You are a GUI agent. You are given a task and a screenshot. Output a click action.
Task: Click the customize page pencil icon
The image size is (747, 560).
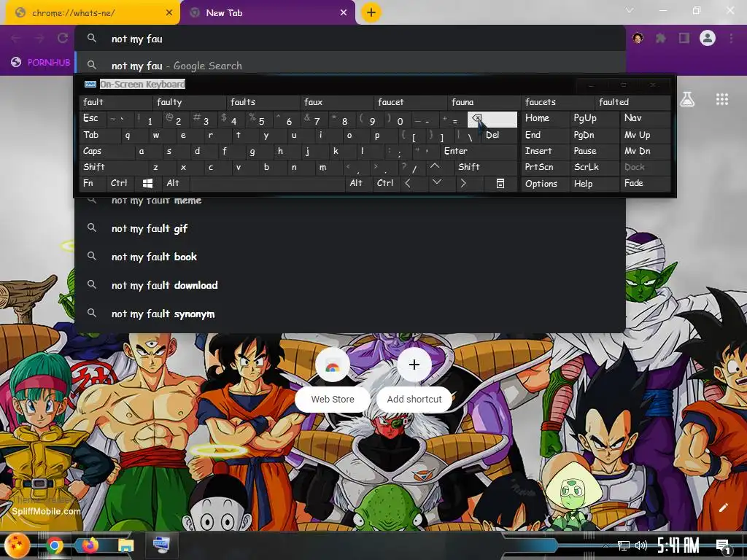(723, 507)
